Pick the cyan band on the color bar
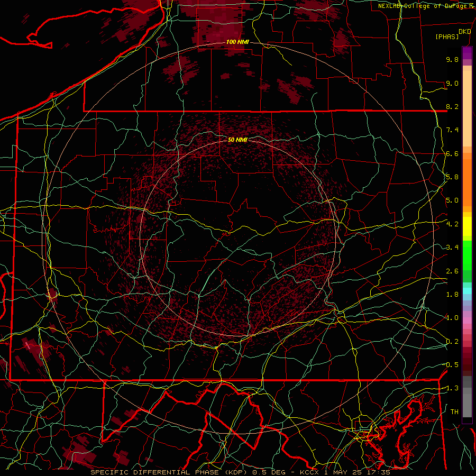 click(467, 291)
